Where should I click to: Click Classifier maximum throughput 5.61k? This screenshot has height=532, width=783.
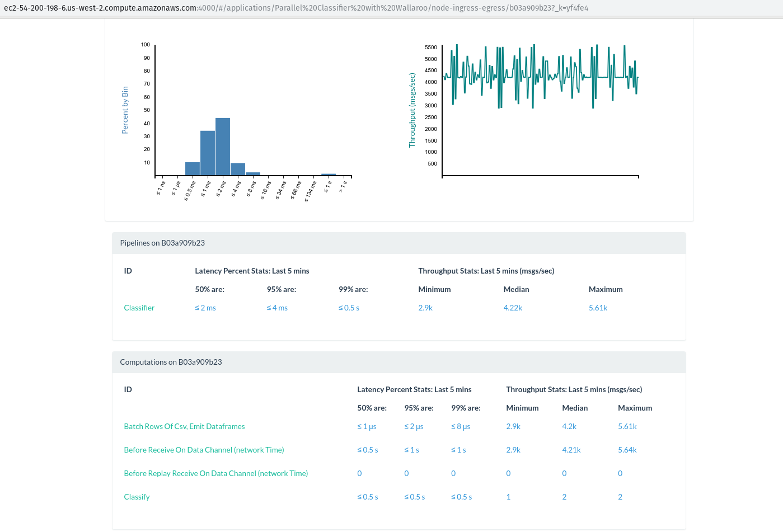click(598, 308)
